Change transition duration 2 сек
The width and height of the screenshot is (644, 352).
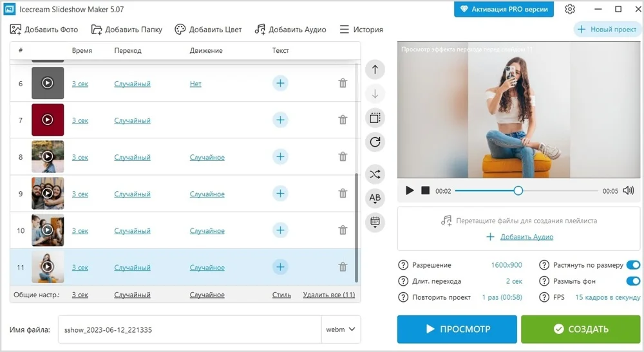[x=514, y=281]
